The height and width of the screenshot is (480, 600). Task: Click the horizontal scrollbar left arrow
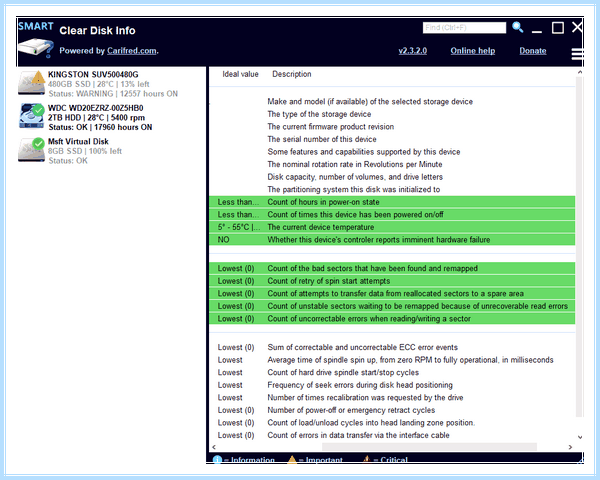[x=214, y=447]
